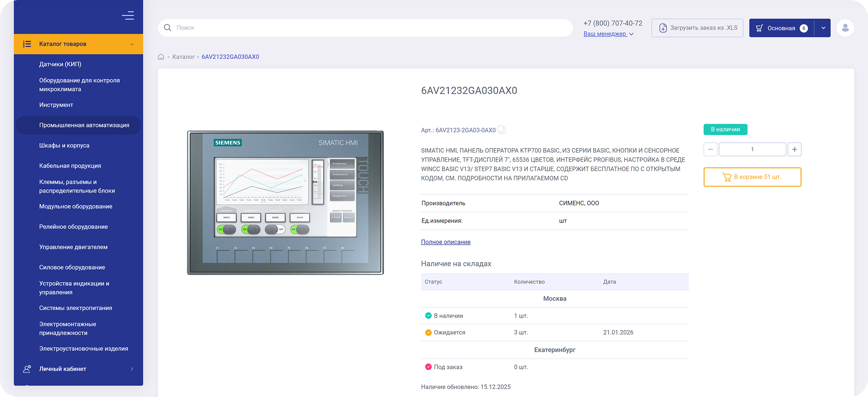This screenshot has width=868, height=397.
Task: Click the hamburger menu icon in sidebar
Action: 128,16
